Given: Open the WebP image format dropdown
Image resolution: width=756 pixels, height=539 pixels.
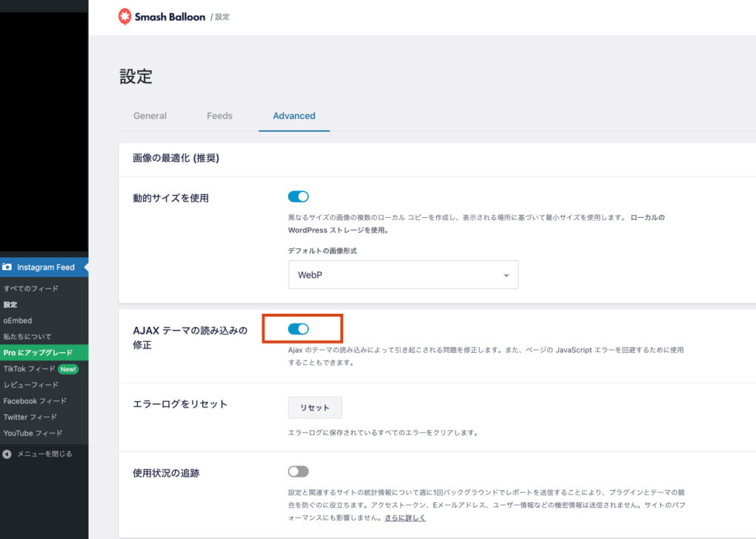Looking at the screenshot, I should (x=402, y=275).
